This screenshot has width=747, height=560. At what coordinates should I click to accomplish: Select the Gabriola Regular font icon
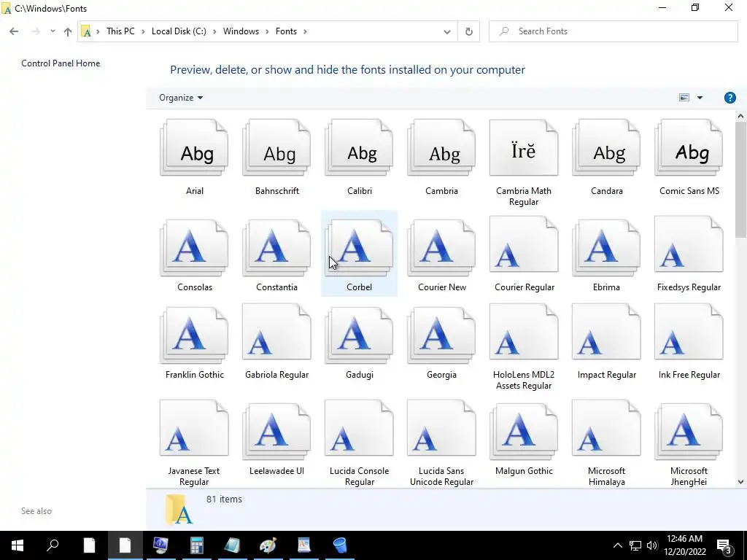[x=276, y=332]
